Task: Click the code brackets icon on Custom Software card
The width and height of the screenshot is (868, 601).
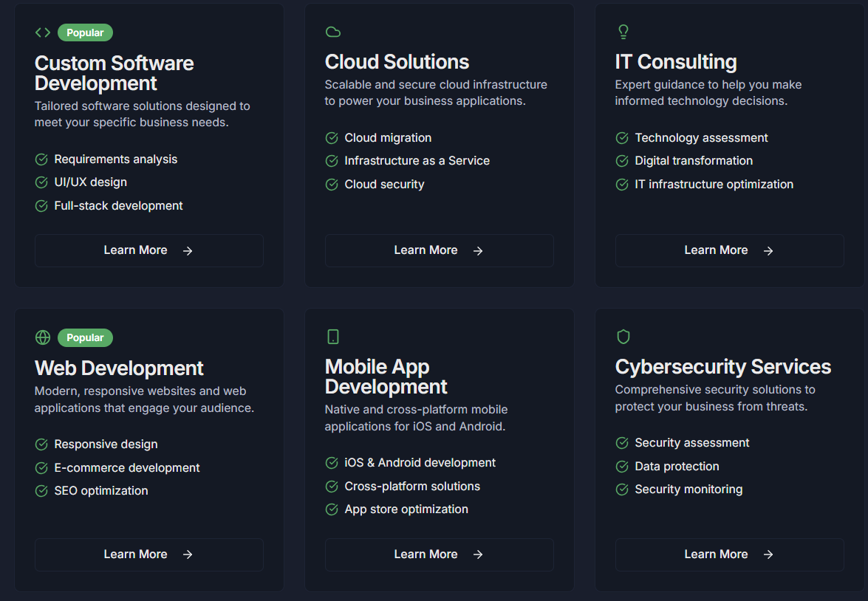Action: pyautogui.click(x=43, y=32)
